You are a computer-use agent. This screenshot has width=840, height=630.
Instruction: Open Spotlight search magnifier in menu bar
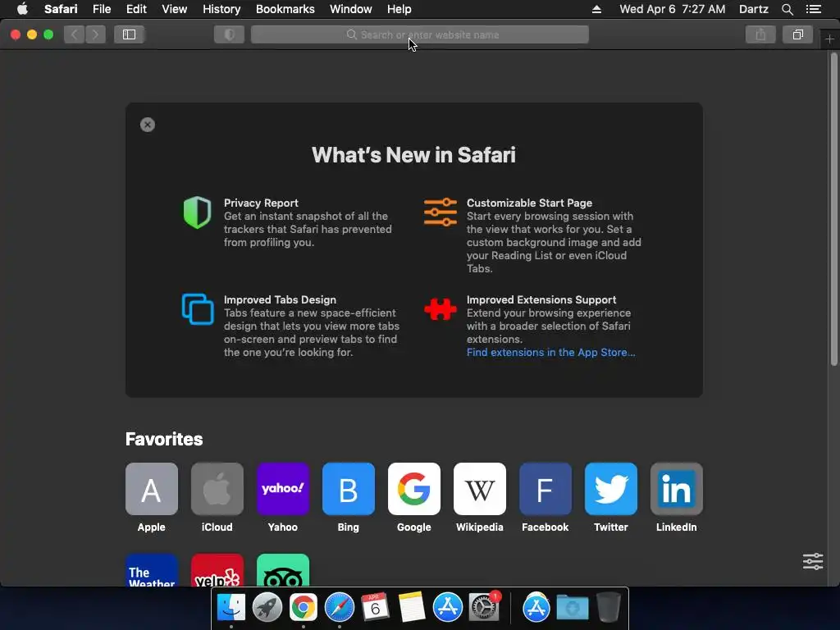click(x=787, y=9)
